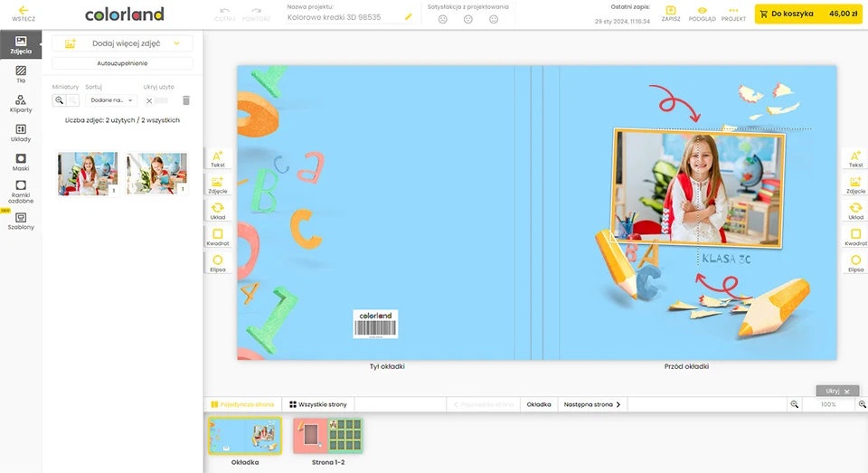This screenshot has height=473, width=868.
Task: Open the Kliparty panel
Action: (x=21, y=104)
